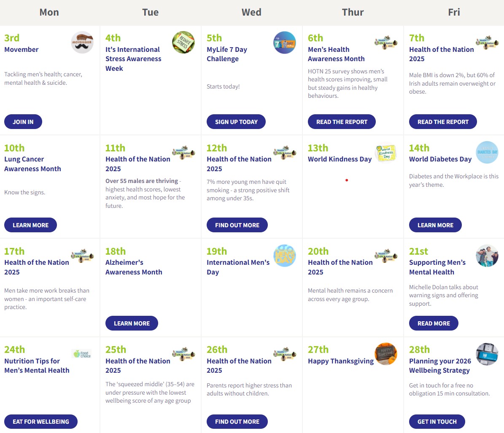Click the Supporting Men's Mental Health photo

487,255
